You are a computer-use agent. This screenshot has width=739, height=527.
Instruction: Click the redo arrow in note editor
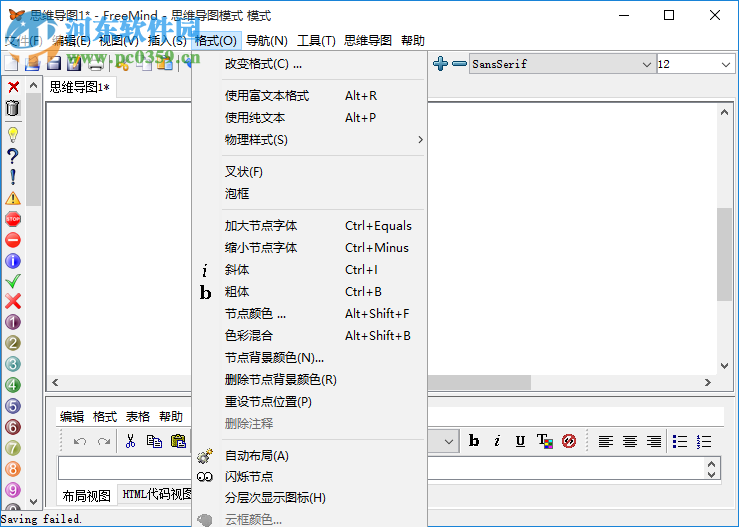pos(104,442)
